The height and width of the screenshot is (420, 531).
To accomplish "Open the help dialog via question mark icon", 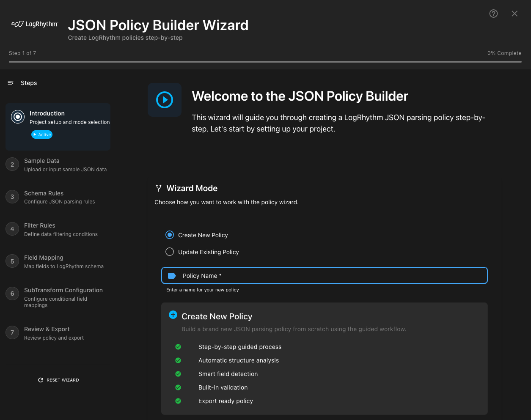I will [493, 14].
